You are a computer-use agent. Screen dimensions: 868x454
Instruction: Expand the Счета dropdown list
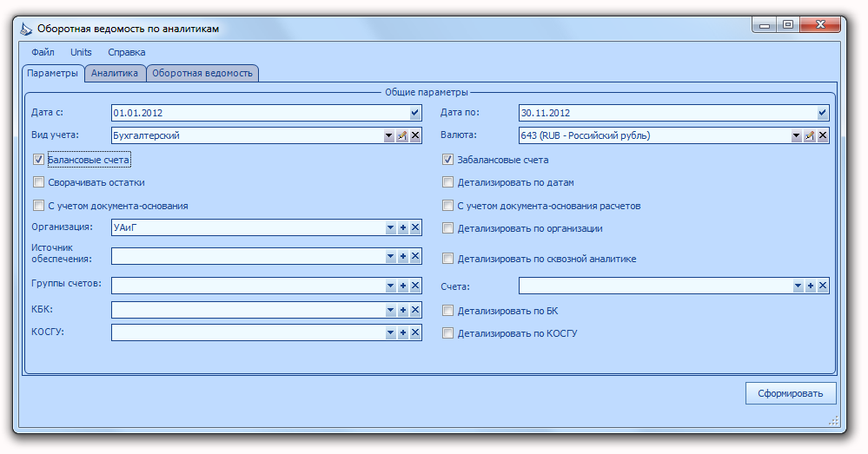(x=798, y=286)
